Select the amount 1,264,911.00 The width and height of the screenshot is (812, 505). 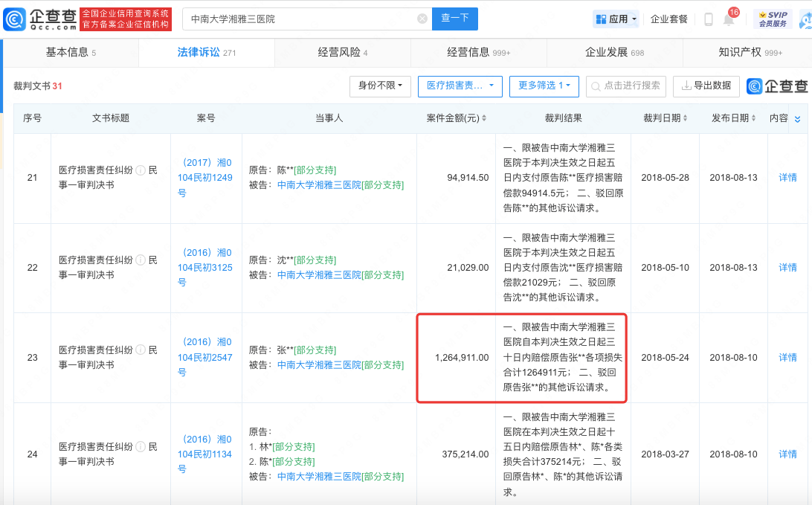462,358
